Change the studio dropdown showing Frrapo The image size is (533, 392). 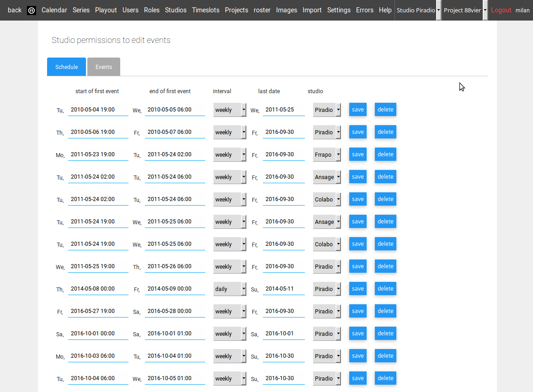pos(327,155)
